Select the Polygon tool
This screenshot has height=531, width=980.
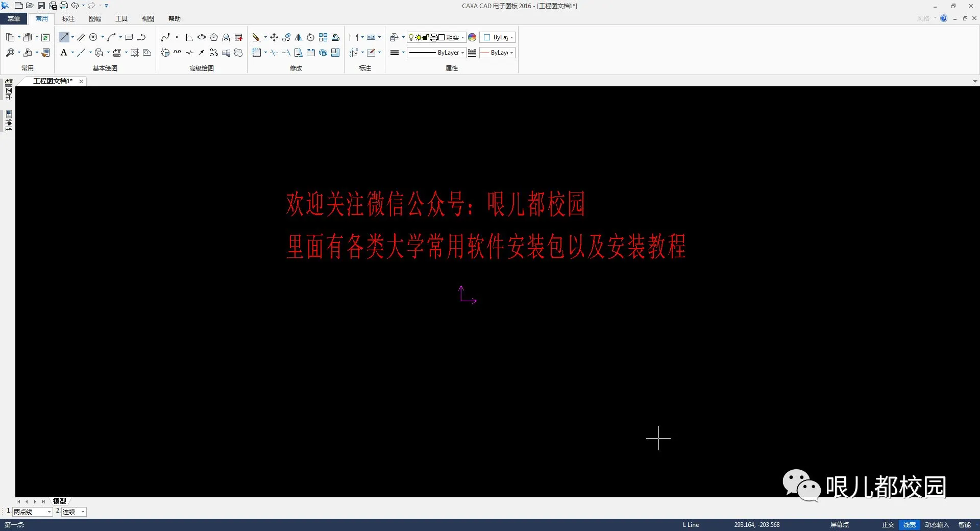click(214, 37)
